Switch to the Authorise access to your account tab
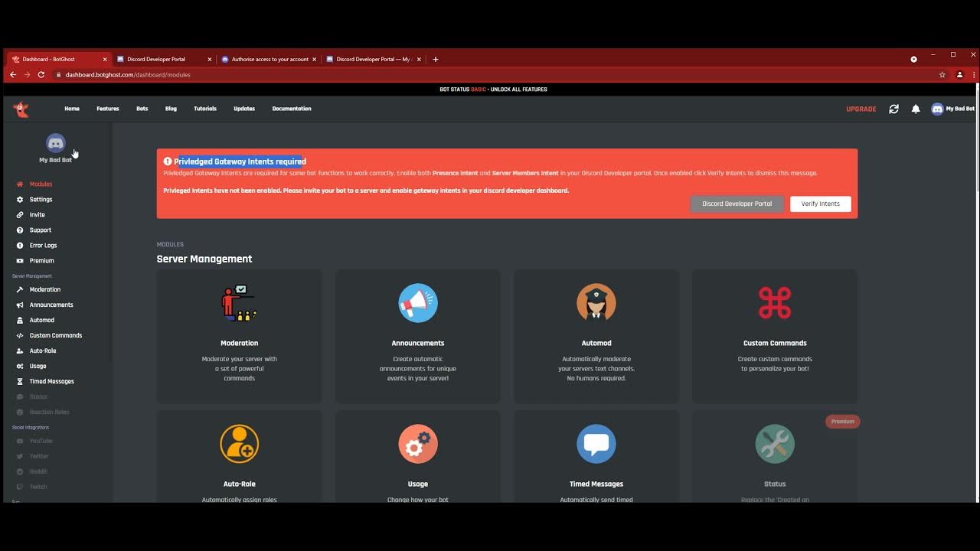980x551 pixels. coord(268,59)
